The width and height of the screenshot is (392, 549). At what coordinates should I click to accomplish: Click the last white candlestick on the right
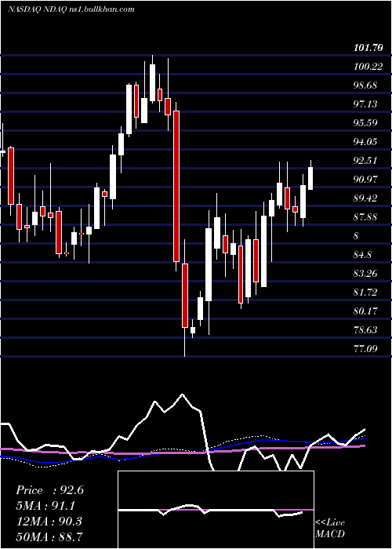(310, 179)
